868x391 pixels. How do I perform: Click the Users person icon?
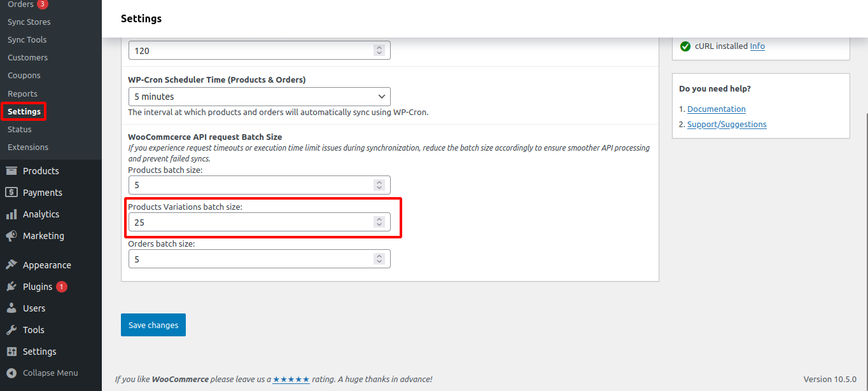[11, 308]
